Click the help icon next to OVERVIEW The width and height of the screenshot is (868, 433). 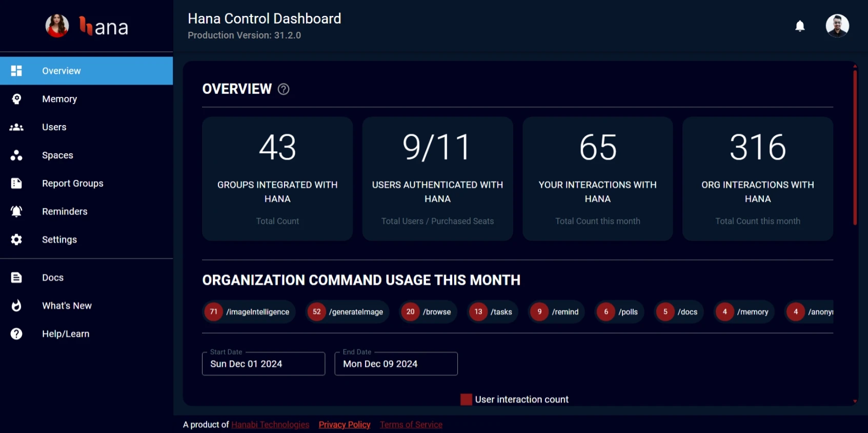(x=284, y=89)
